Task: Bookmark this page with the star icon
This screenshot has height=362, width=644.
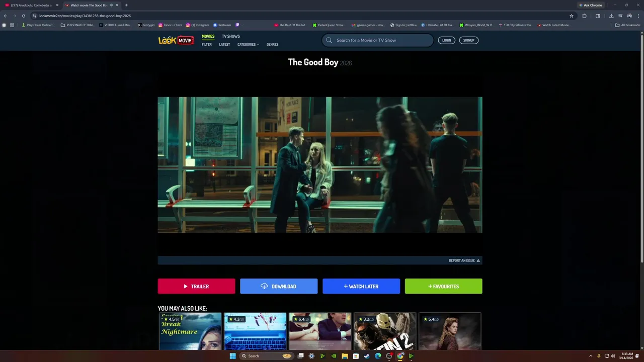Action: (x=572, y=16)
